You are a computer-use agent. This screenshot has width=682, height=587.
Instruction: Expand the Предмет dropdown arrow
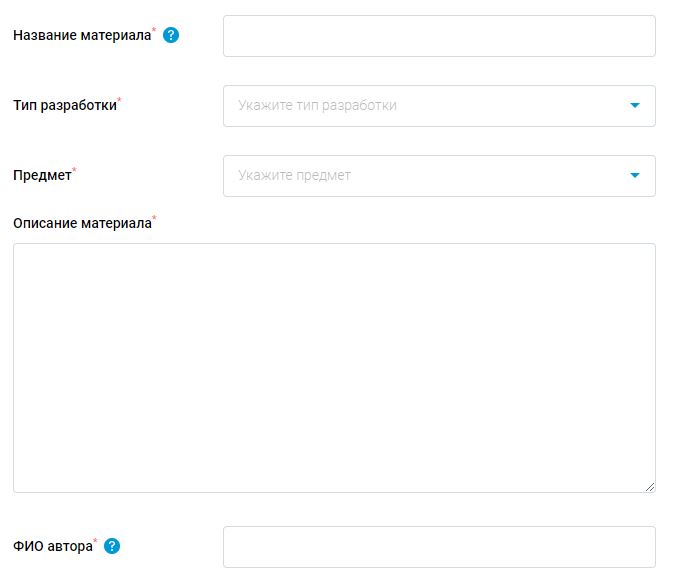[x=635, y=175]
